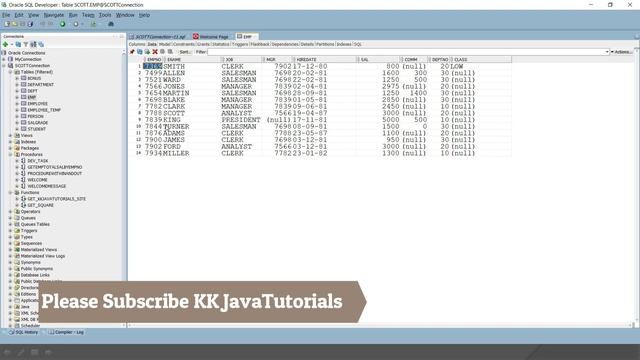Click the red Delete Selected Row icon

(155, 52)
